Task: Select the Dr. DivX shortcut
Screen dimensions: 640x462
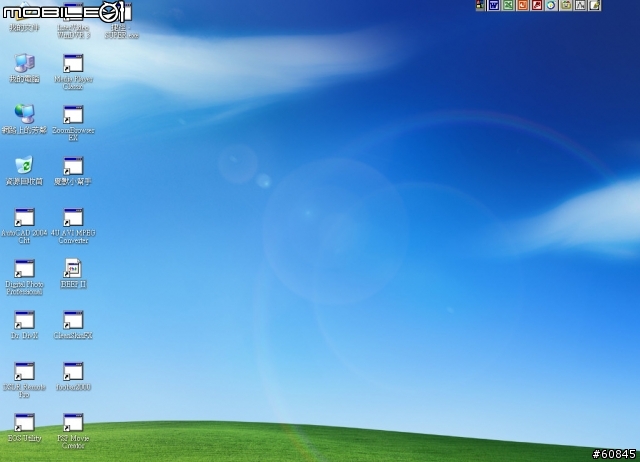Action: pyautogui.click(x=24, y=320)
